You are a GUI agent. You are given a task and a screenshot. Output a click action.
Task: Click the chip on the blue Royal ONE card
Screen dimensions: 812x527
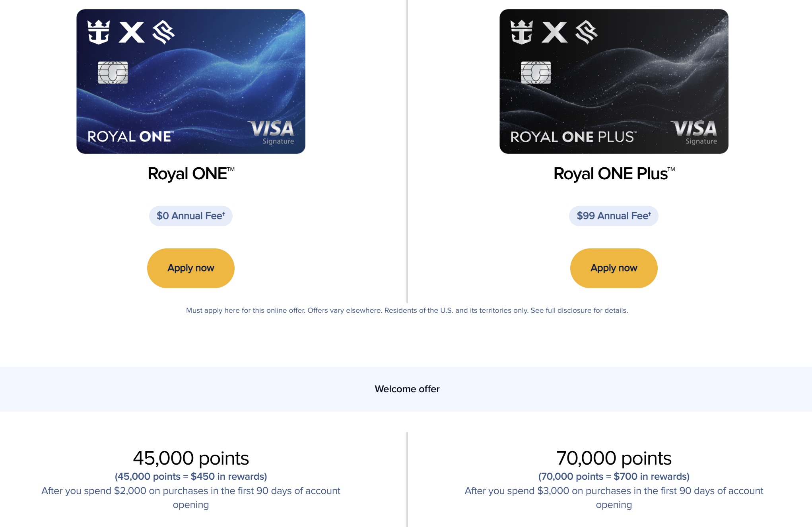click(x=113, y=72)
